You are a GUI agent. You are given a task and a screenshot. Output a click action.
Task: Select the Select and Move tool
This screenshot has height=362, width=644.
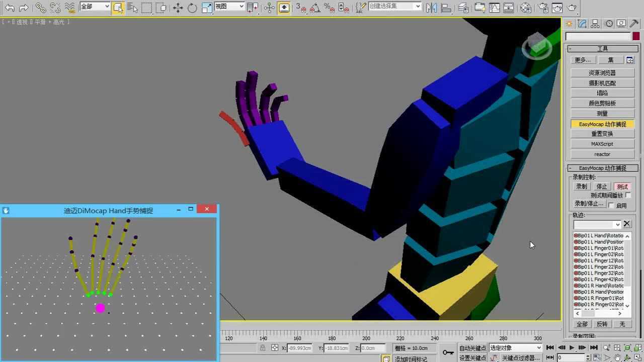(x=179, y=8)
